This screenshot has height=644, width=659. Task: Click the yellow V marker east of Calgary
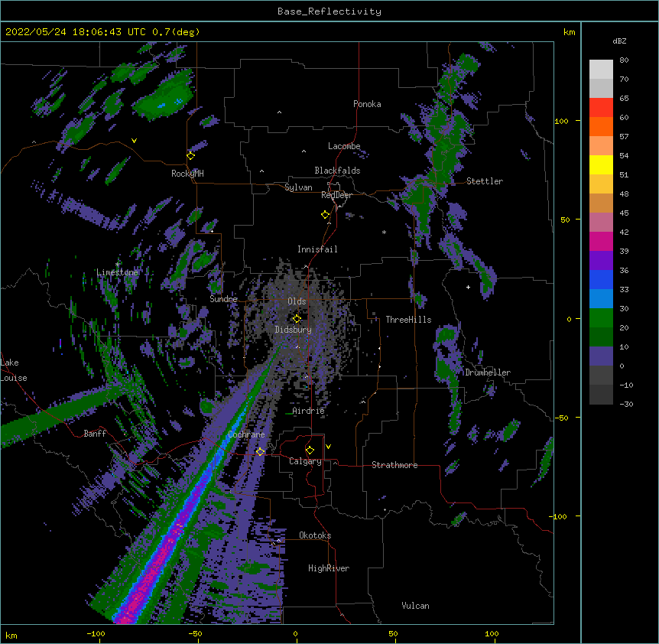tap(328, 447)
